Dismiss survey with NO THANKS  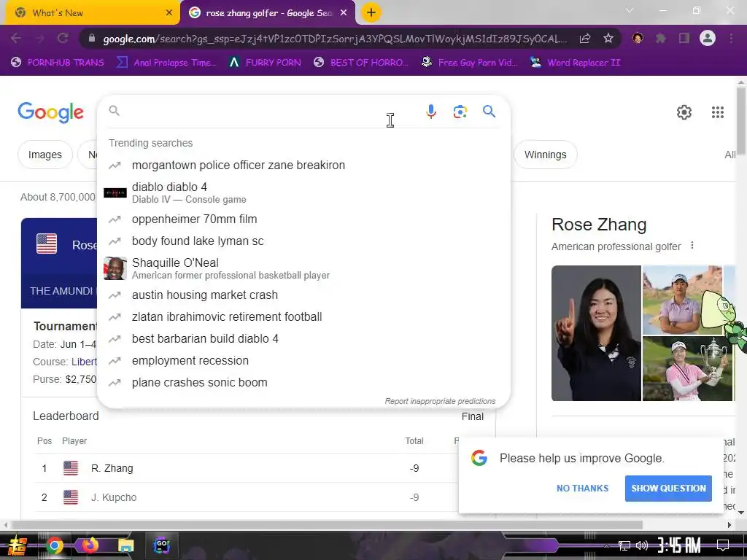point(582,488)
